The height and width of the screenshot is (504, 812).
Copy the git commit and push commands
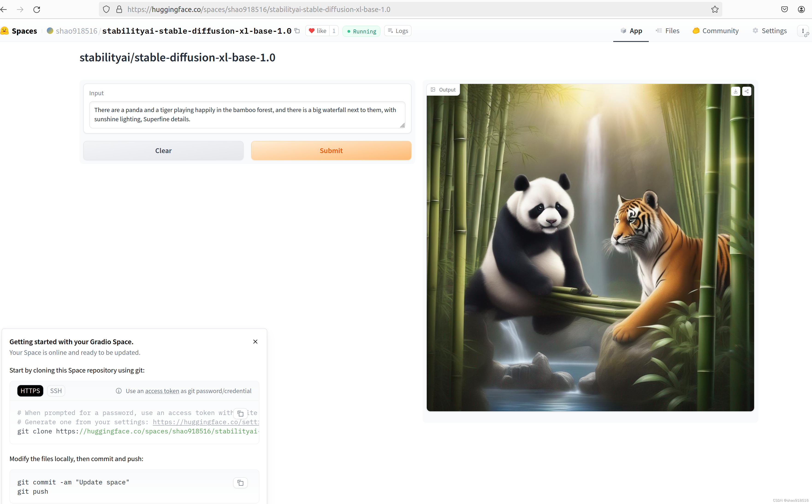240,483
